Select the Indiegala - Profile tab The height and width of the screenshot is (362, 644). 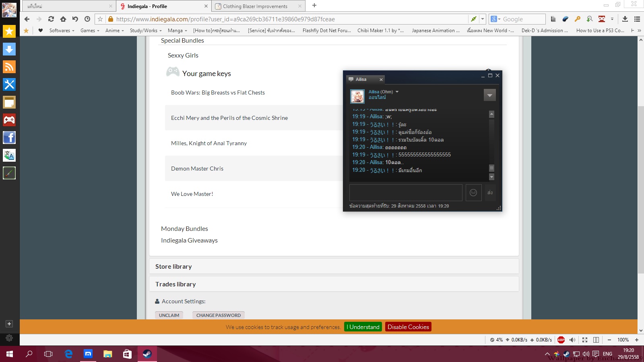click(164, 6)
